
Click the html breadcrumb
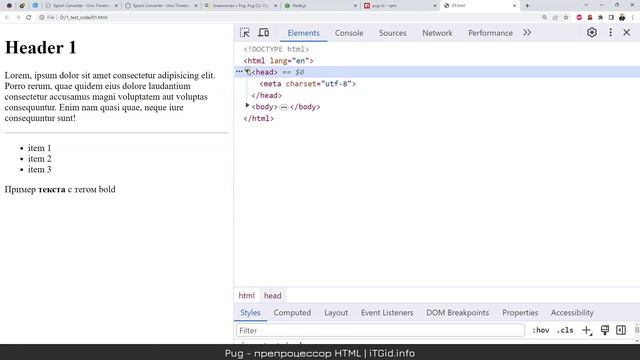click(x=247, y=296)
